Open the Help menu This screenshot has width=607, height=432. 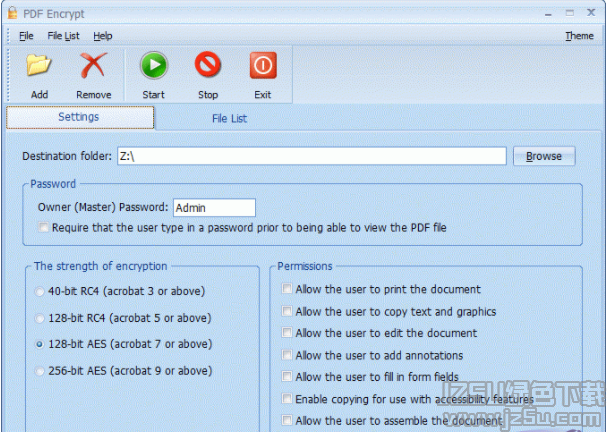point(103,36)
